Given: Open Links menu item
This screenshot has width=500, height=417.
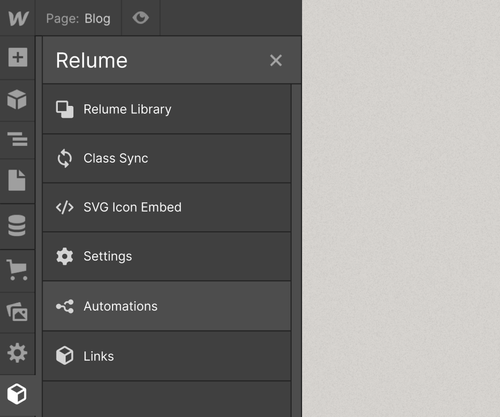Looking at the screenshot, I should (x=167, y=356).
